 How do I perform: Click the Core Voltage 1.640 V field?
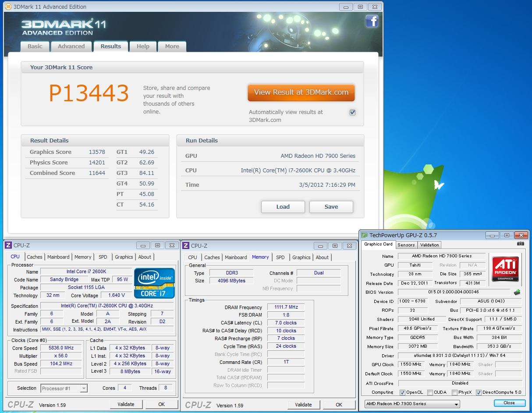(x=117, y=296)
